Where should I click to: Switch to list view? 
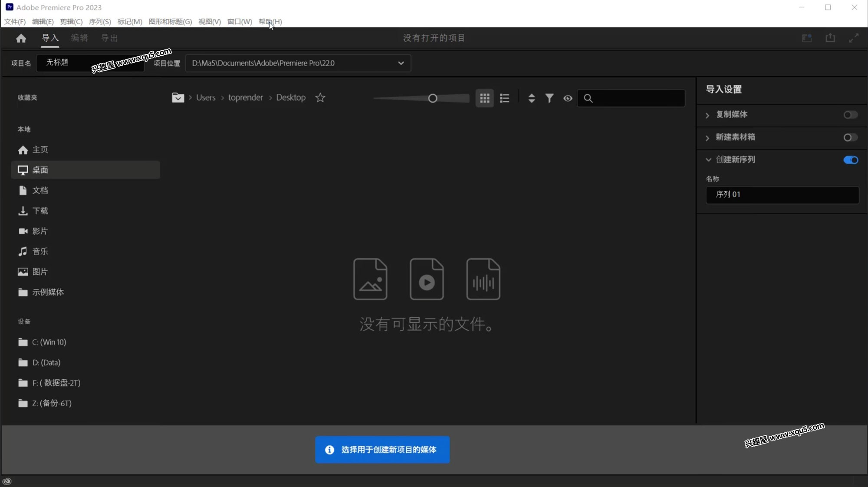coord(504,98)
